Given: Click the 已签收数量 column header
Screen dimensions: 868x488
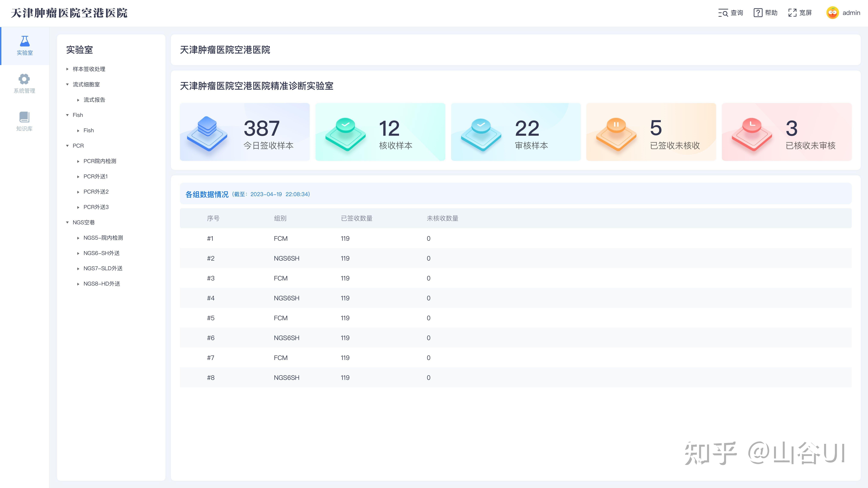Looking at the screenshot, I should click(x=357, y=219).
